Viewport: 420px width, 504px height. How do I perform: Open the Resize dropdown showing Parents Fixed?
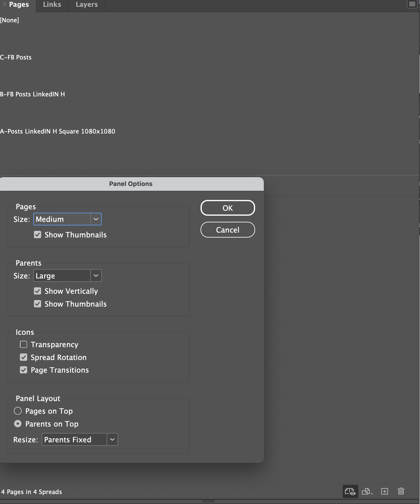(80, 439)
